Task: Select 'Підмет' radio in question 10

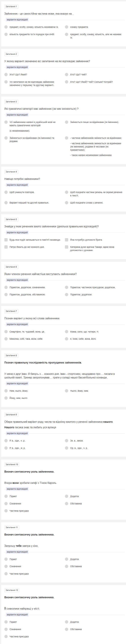Action: coord(6,496)
